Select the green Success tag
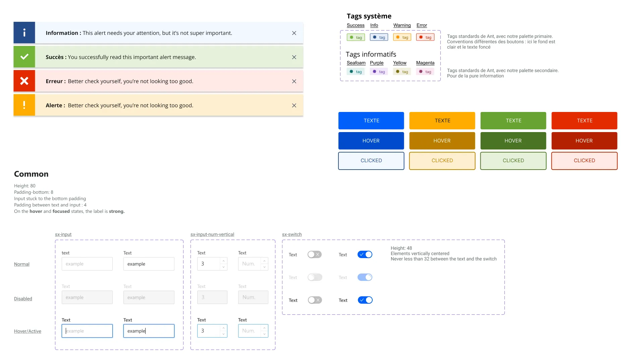644x362 pixels. 356,37
